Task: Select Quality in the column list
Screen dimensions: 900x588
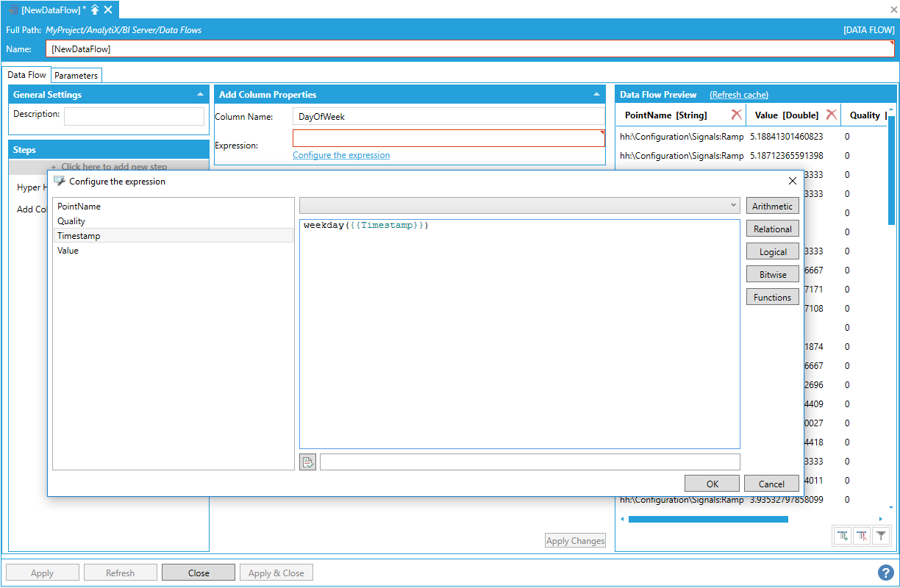Action: point(71,221)
